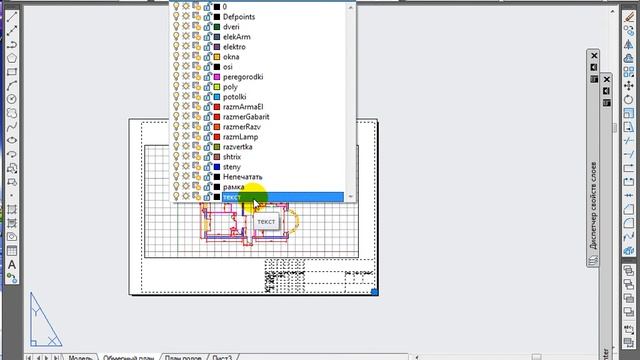Open properties menu of layer manager palette
The image size is (640, 360).
point(594,79)
